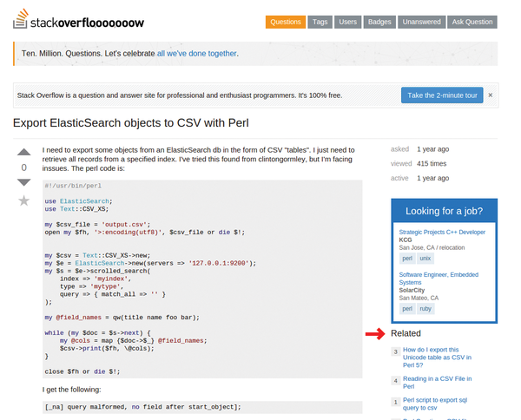Select the unix tag under KCG job
The width and height of the screenshot is (521, 420).
click(x=425, y=259)
